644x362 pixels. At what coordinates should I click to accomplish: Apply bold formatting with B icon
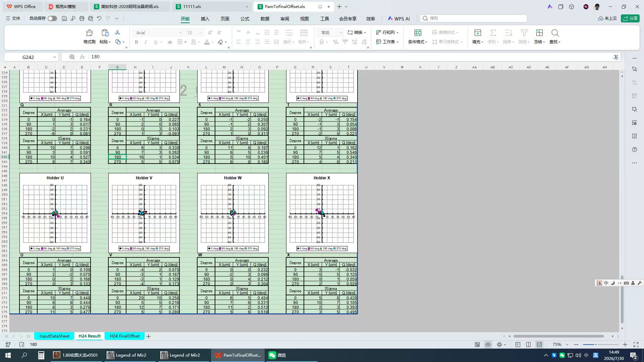click(x=137, y=42)
